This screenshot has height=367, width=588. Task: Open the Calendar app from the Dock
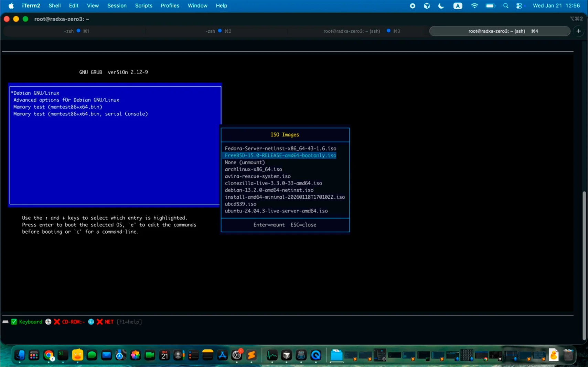click(x=164, y=356)
